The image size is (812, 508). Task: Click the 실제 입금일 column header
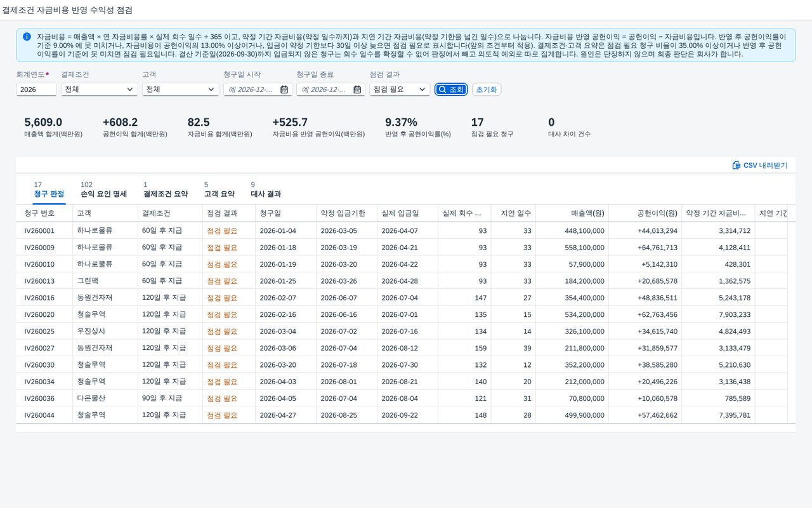(x=407, y=213)
